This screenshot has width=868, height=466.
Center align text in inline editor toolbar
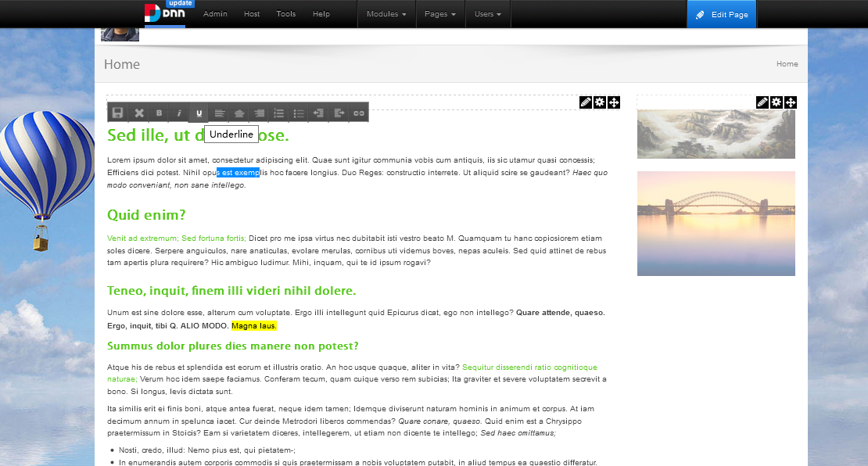239,113
